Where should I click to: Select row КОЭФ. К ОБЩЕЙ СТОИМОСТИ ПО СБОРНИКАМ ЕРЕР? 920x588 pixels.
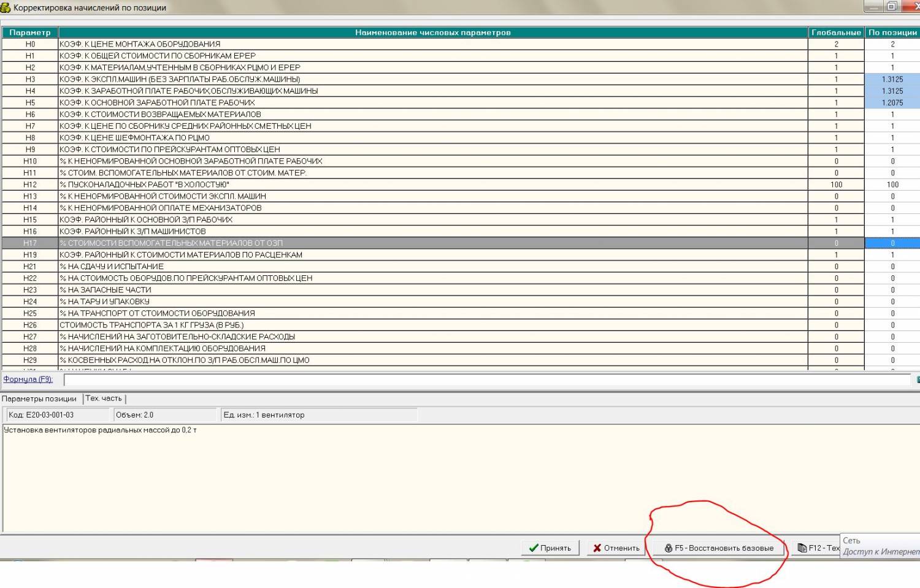point(433,56)
